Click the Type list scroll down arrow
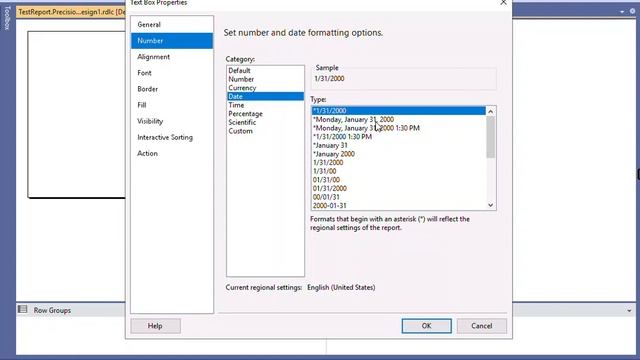This screenshot has height=360, width=640. point(491,205)
